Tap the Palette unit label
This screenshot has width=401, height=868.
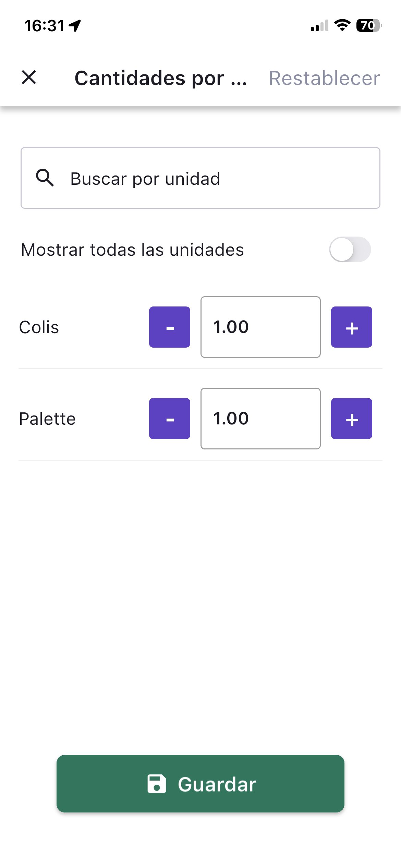pyautogui.click(x=47, y=419)
